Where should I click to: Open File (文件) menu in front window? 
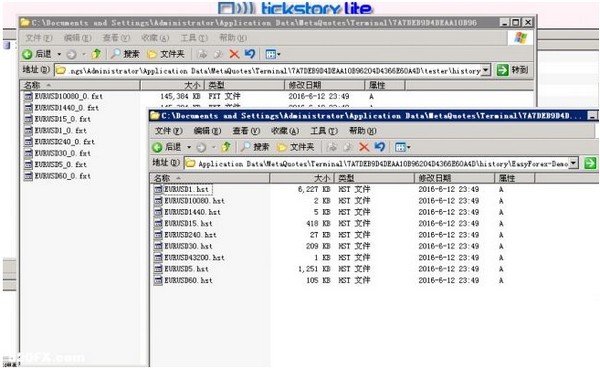click(168, 131)
